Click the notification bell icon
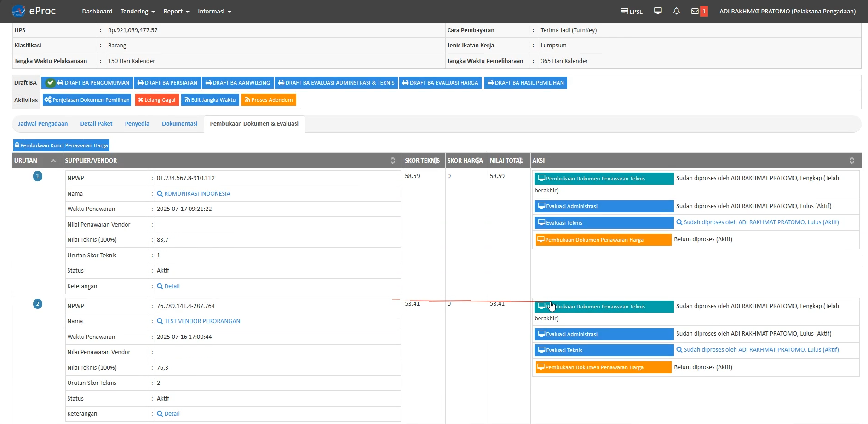Image resolution: width=868 pixels, height=424 pixels. 676,11
